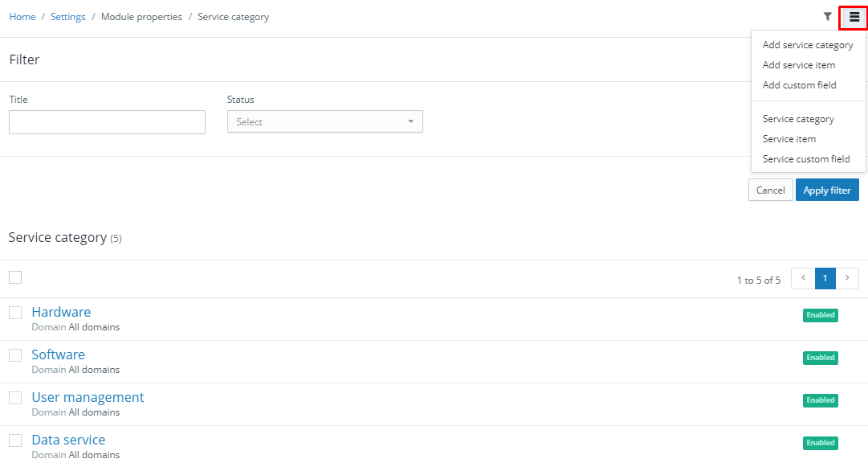
Task: Tick the select-all checkbox above the list
Action: tap(15, 277)
